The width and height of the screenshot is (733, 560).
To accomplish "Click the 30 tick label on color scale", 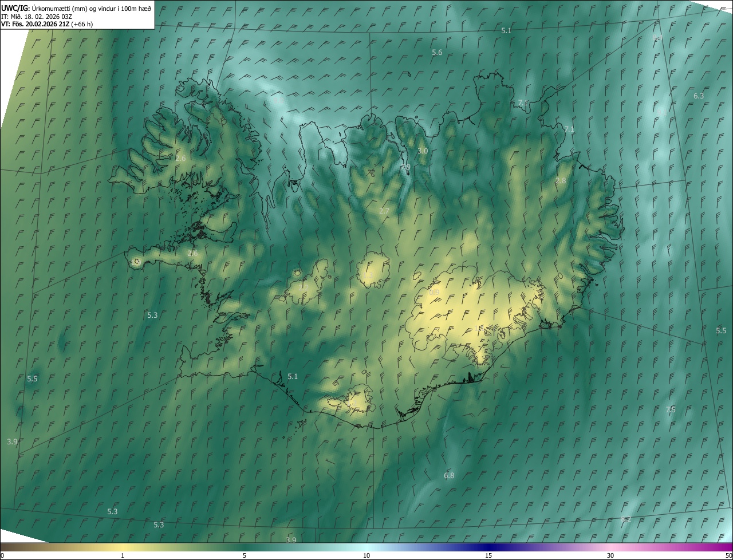I will tap(610, 555).
